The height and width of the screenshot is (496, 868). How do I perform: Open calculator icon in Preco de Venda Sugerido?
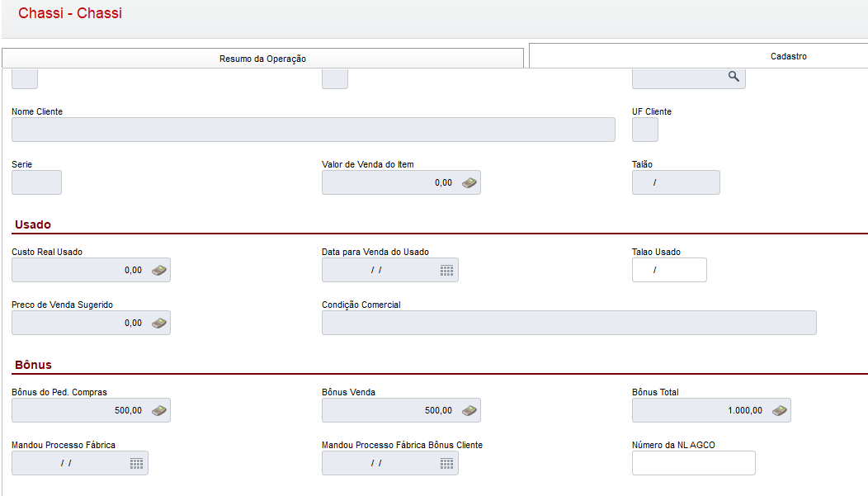pyautogui.click(x=159, y=323)
